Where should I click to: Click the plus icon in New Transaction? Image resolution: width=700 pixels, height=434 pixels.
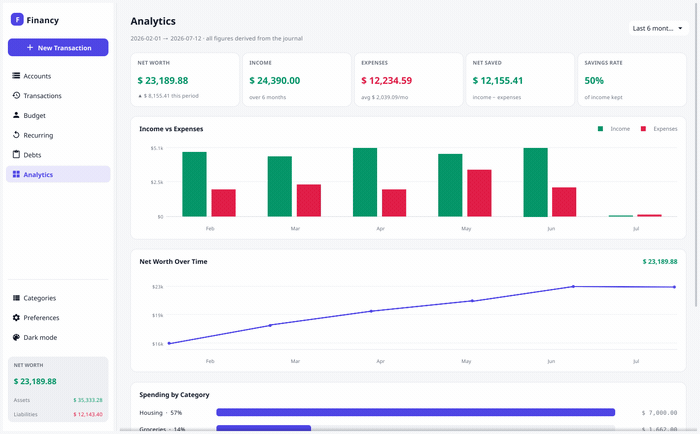[x=30, y=47]
